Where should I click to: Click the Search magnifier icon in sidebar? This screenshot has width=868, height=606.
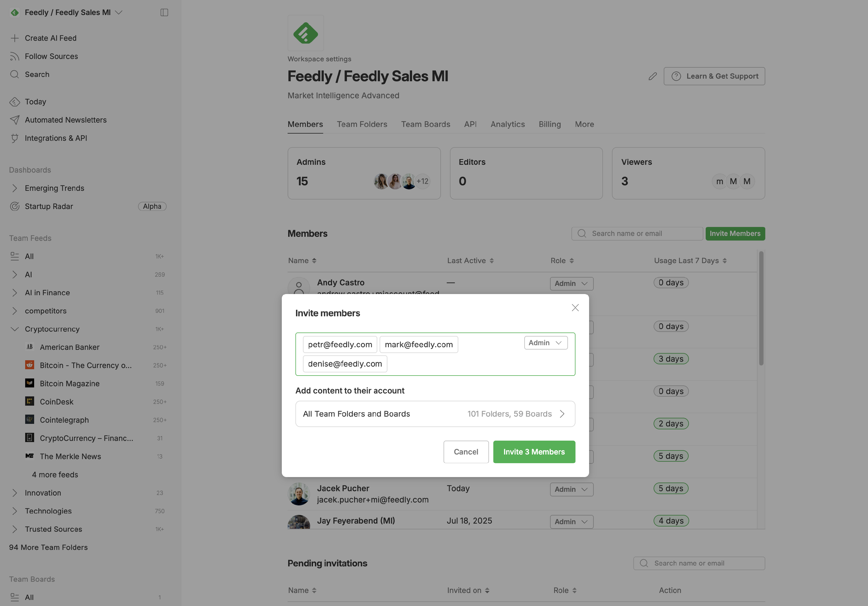click(x=14, y=74)
